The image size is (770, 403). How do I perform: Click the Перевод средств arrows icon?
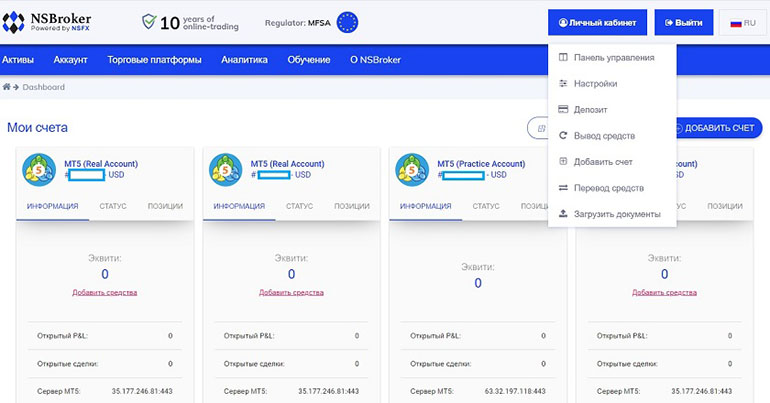563,188
